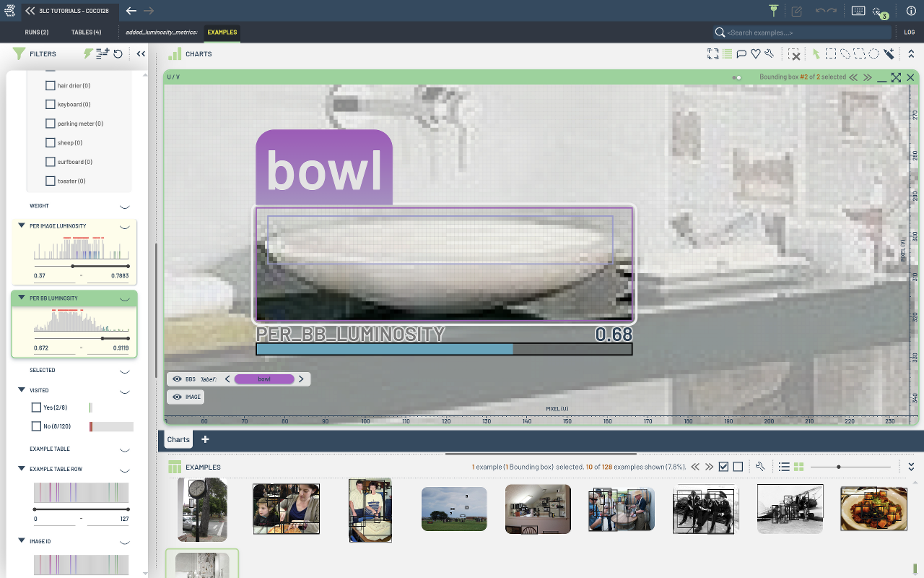Click the keyboard shortcuts icon in top bar

858,11
